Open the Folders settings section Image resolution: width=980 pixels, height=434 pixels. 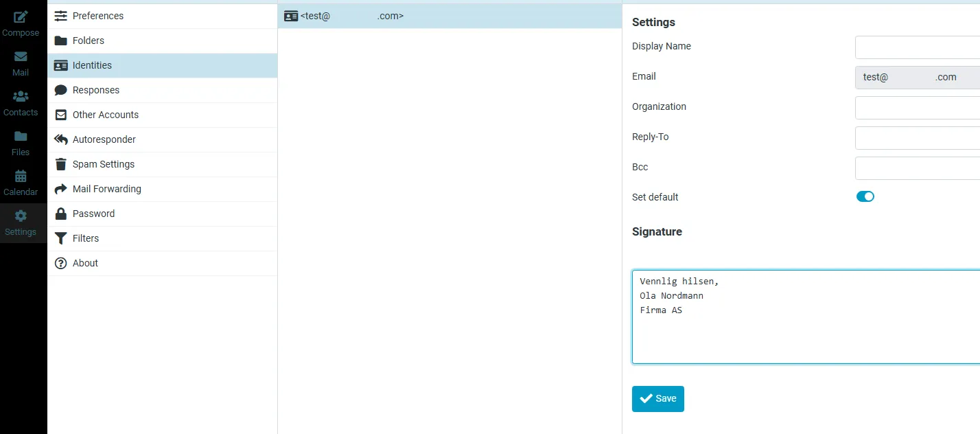(x=162, y=41)
